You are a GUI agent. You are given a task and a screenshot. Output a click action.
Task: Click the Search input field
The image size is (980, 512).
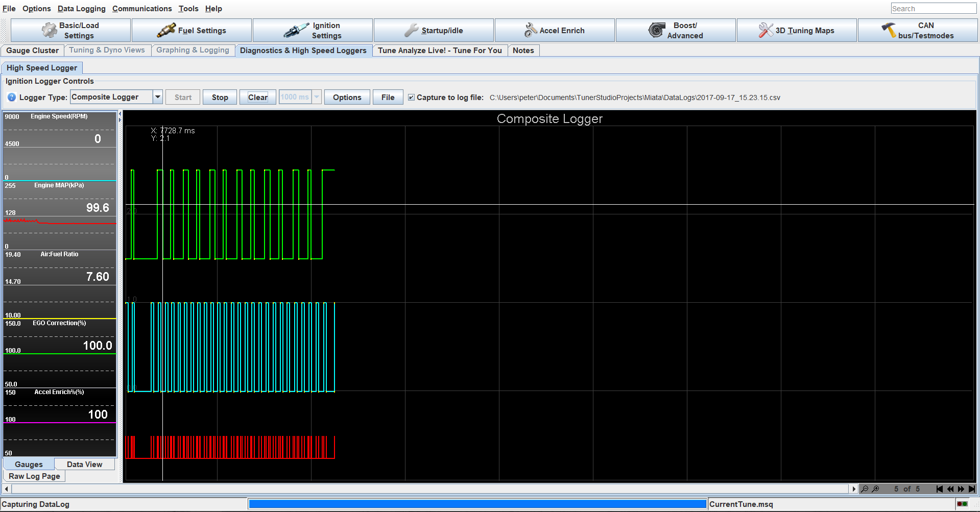pyautogui.click(x=933, y=9)
